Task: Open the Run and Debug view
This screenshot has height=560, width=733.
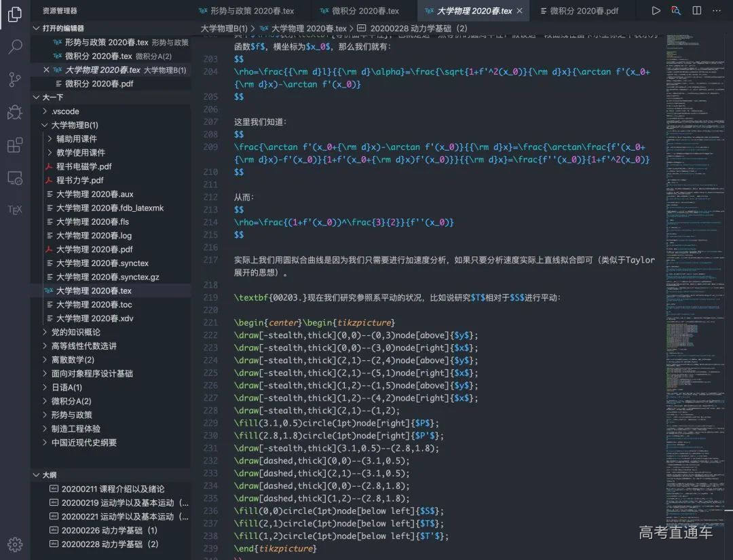Action: tap(15, 112)
